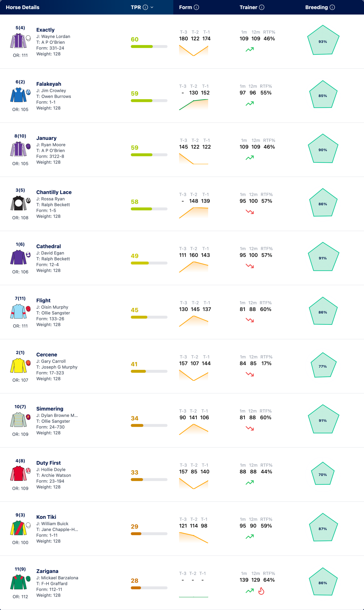Click the Breeding info icon
The width and height of the screenshot is (364, 610).
[x=332, y=7]
